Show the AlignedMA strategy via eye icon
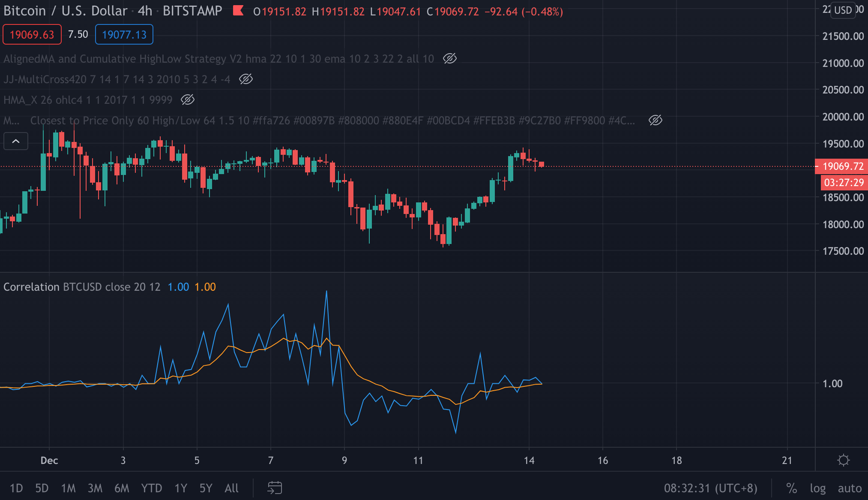Screen dimensions: 868x500 click(449, 58)
